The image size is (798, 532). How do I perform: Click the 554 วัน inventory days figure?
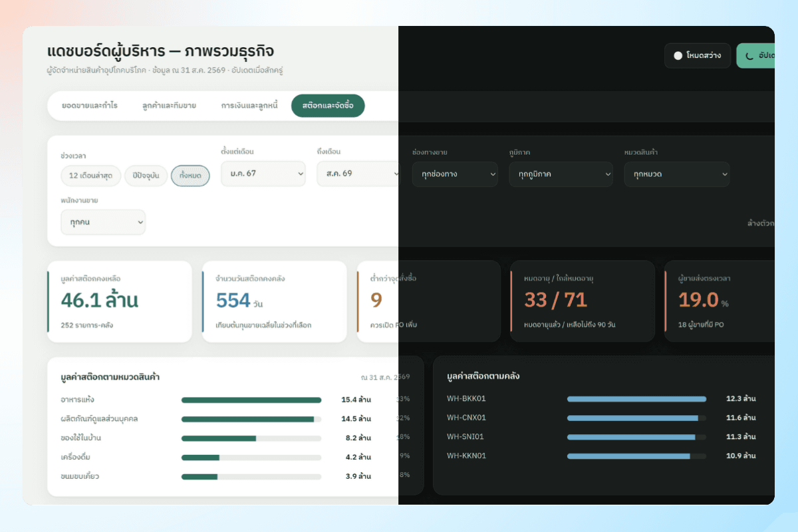click(239, 301)
